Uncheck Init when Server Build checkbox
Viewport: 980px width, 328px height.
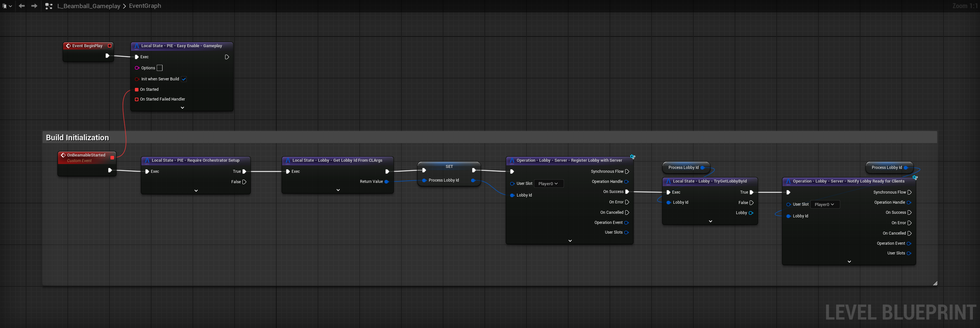(184, 79)
